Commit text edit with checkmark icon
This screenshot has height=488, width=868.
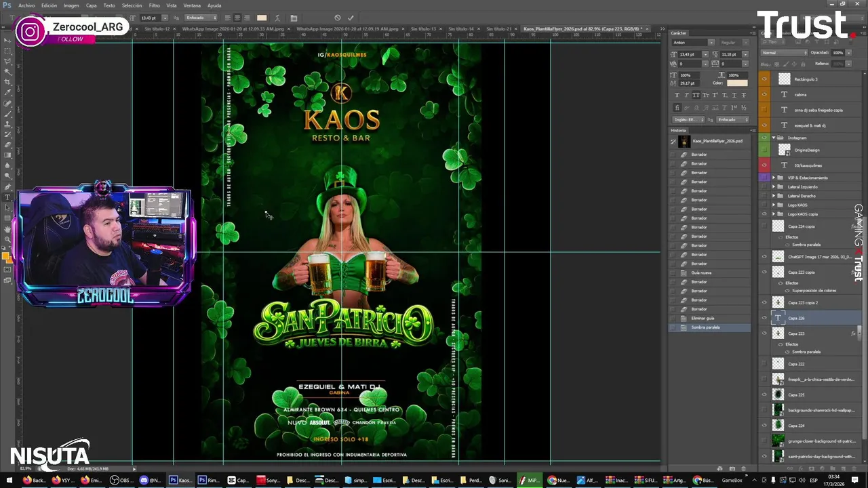coord(351,18)
